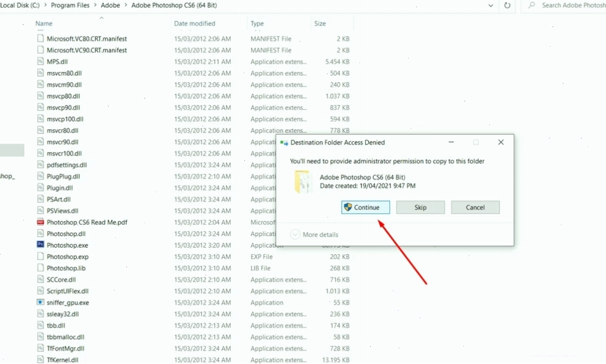This screenshot has width=606, height=364.
Task: Click the Photoshop.lib file icon
Action: tap(40, 268)
